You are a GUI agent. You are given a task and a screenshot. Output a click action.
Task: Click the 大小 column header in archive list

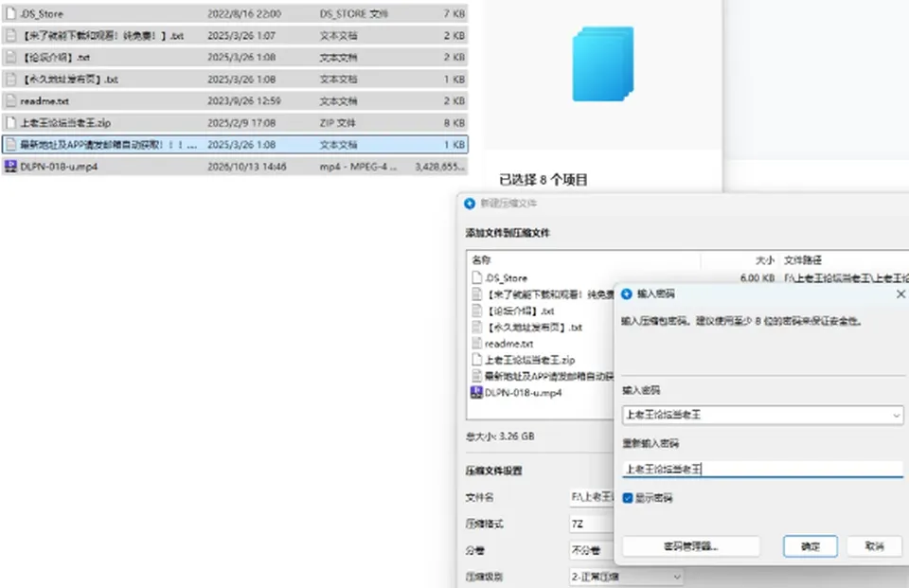(765, 260)
